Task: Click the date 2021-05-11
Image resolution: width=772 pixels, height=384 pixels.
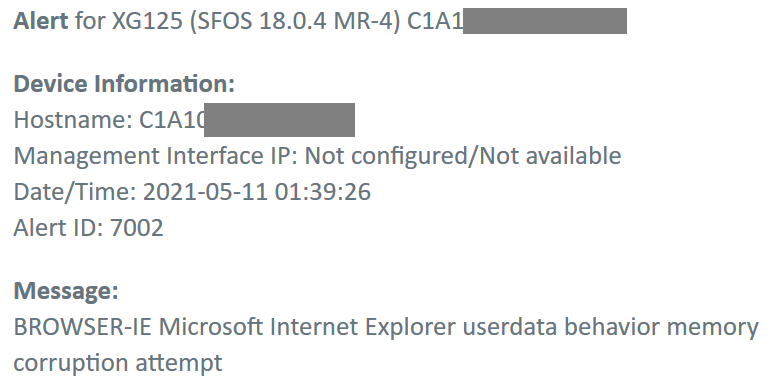Action: click(x=205, y=192)
